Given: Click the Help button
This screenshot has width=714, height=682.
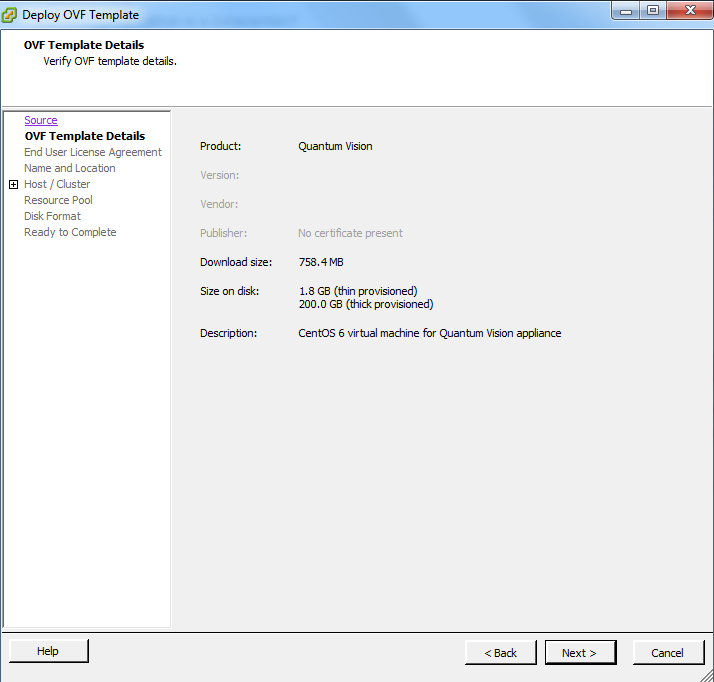Looking at the screenshot, I should tap(48, 651).
